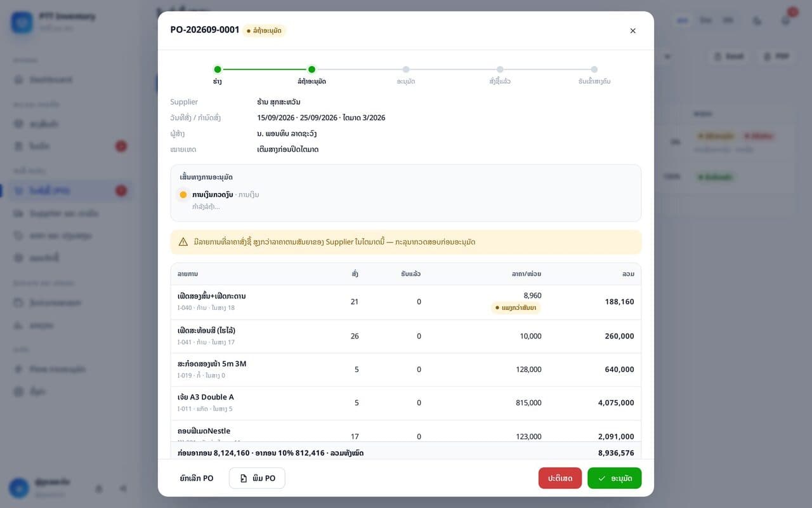Click the green ລໍຖ້າອະນຸມັດ step dot

(311, 69)
